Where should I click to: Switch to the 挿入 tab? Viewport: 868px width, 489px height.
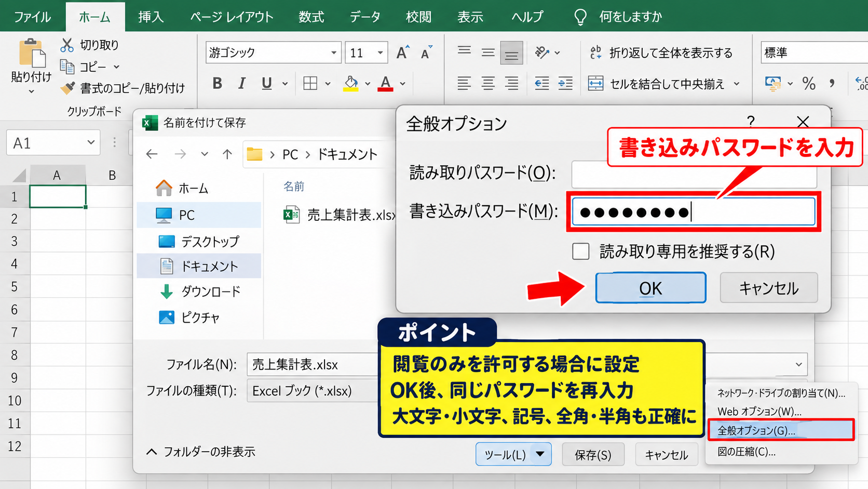(151, 17)
